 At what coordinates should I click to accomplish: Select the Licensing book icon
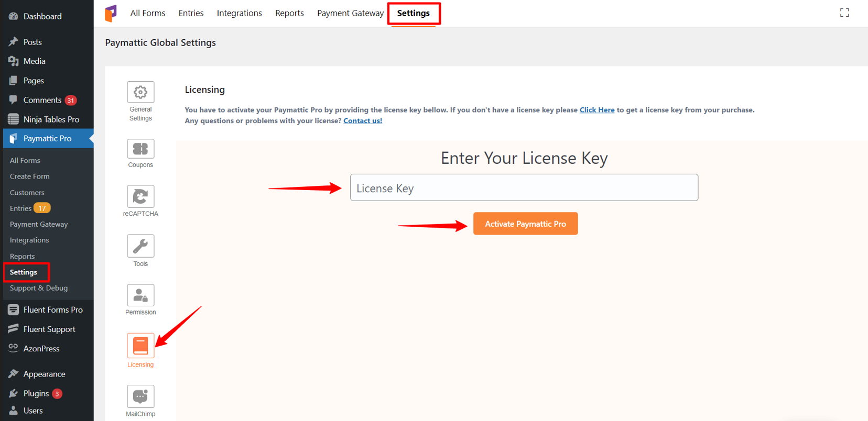pos(140,346)
